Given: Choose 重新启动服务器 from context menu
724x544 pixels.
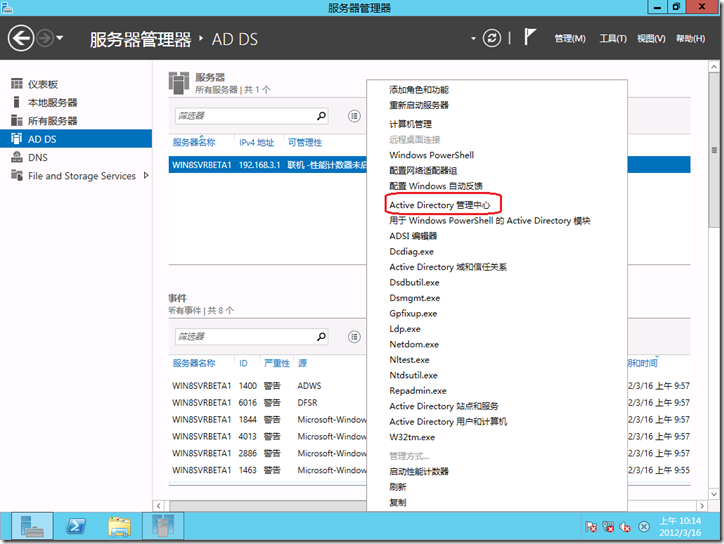Looking at the screenshot, I should click(419, 105).
